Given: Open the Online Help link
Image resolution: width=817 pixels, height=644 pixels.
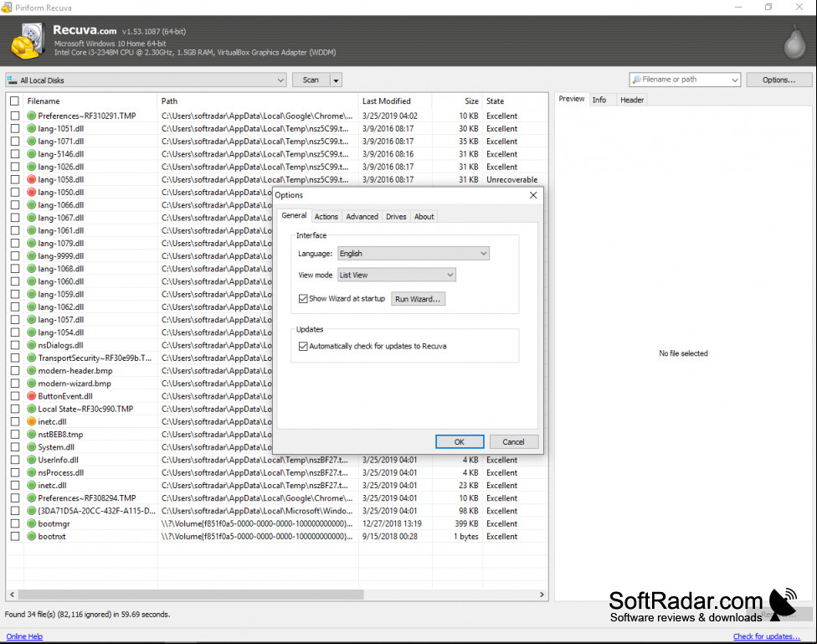Looking at the screenshot, I should tap(24, 636).
